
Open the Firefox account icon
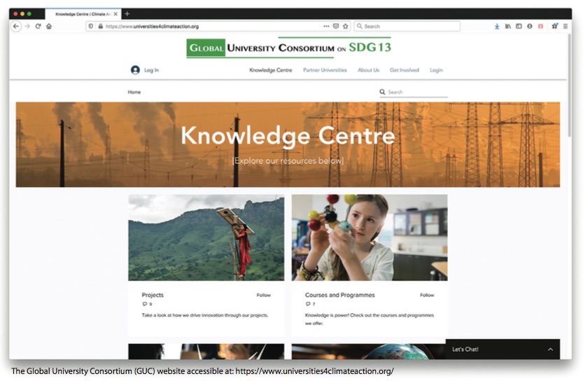pos(529,27)
